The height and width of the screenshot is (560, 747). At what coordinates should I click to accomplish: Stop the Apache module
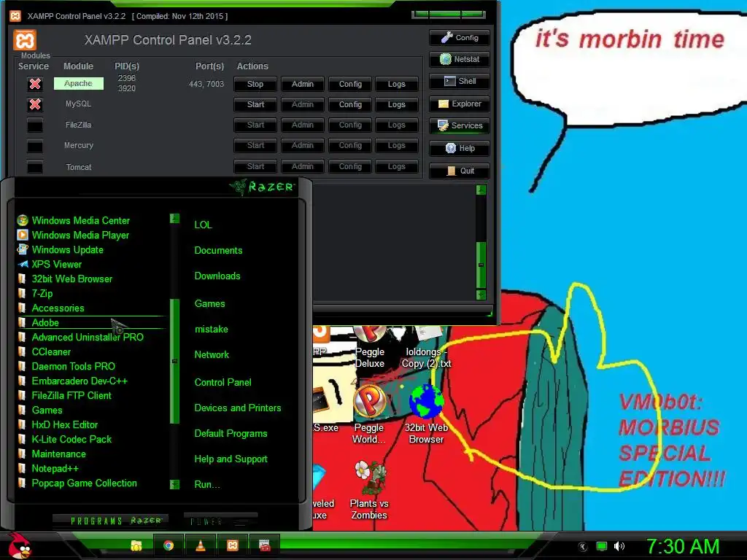point(255,84)
